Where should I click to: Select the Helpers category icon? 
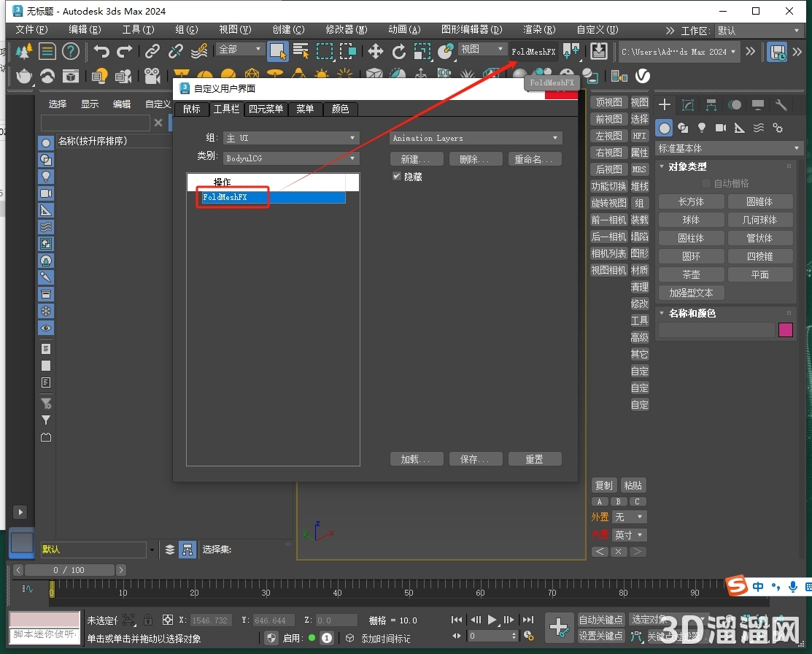pos(740,128)
